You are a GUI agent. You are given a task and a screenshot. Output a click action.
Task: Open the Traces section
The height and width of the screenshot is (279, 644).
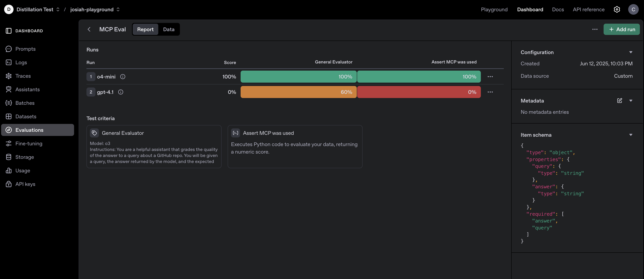[23, 76]
